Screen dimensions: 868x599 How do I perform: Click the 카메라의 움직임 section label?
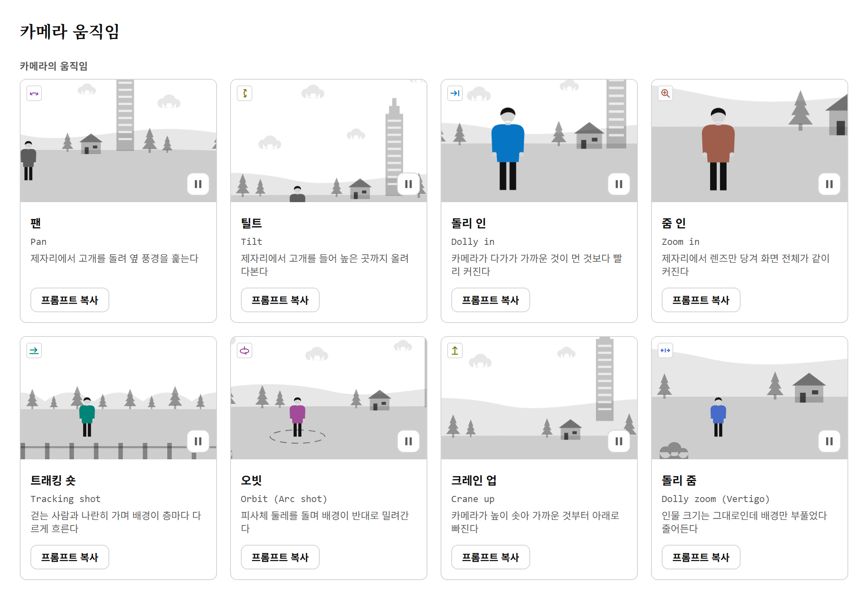coord(54,66)
